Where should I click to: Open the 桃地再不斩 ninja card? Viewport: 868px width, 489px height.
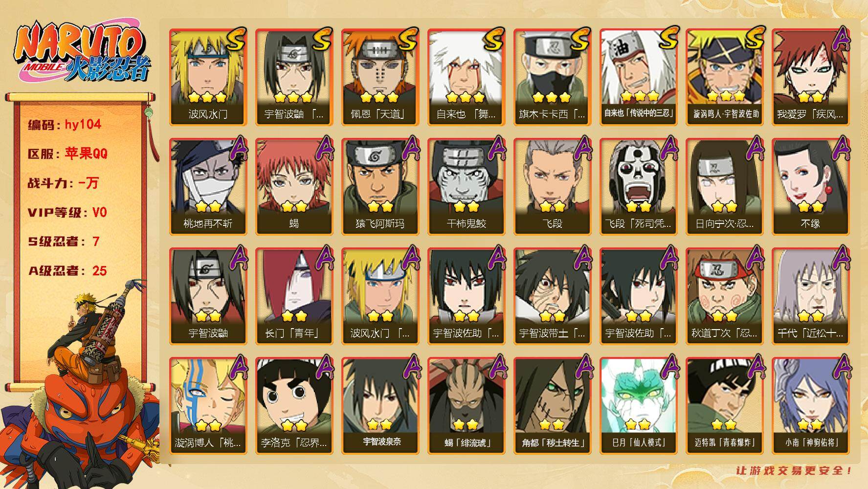208,186
